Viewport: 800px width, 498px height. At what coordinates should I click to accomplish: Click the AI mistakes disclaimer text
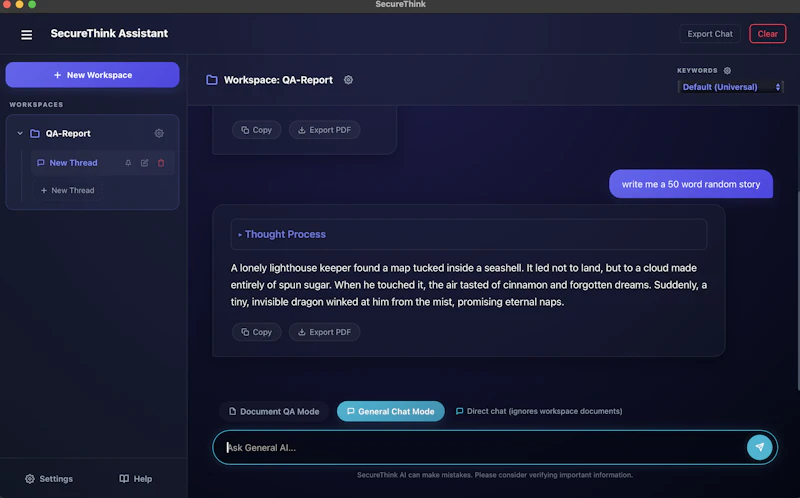494,475
